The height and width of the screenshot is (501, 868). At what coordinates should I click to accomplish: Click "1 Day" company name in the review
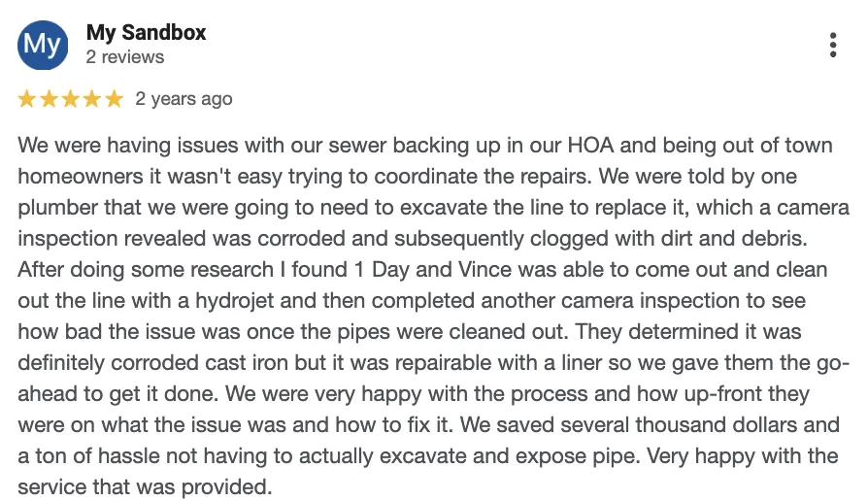tap(382, 270)
